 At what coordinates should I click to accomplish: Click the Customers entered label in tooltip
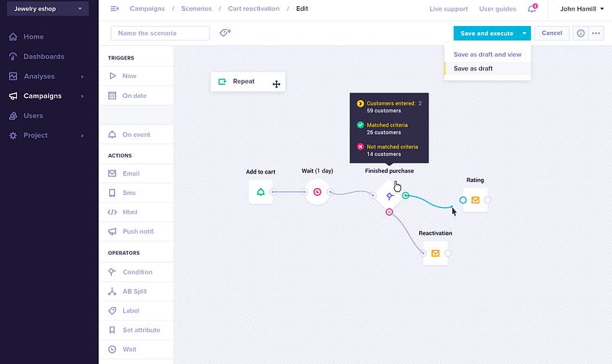[391, 103]
